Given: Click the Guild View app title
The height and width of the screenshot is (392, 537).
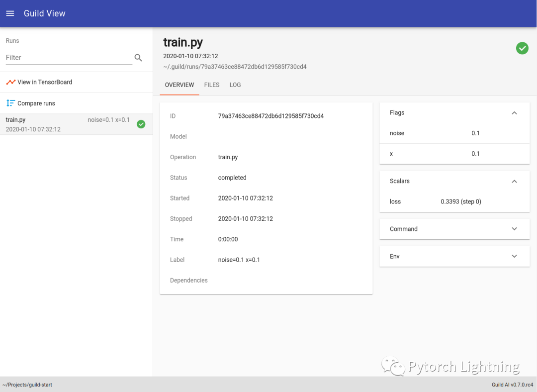Looking at the screenshot, I should pos(45,13).
